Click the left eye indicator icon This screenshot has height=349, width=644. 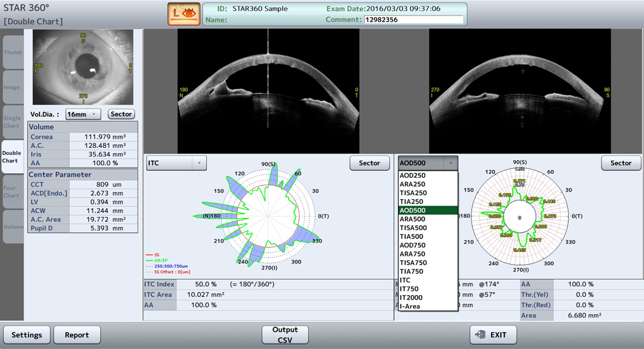point(184,14)
